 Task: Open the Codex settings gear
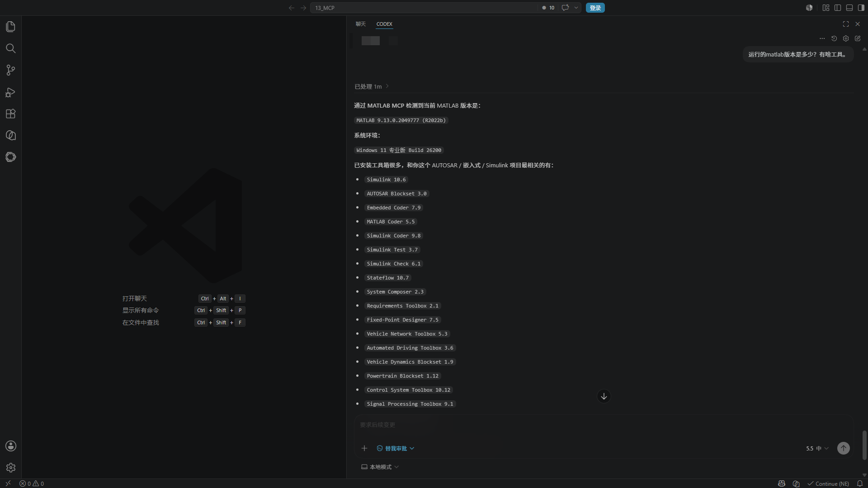click(846, 38)
